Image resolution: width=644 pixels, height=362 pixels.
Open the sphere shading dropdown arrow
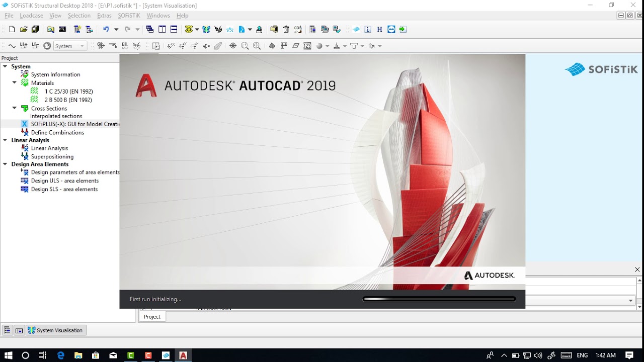[328, 46]
